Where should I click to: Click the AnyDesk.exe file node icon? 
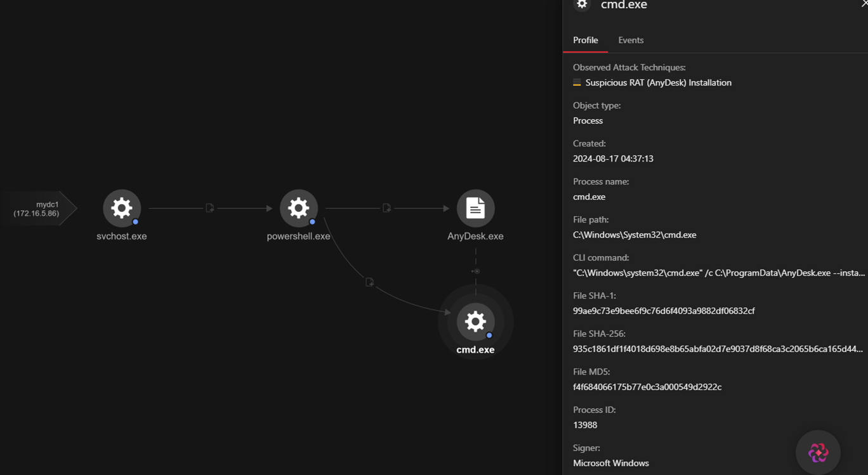(x=475, y=208)
